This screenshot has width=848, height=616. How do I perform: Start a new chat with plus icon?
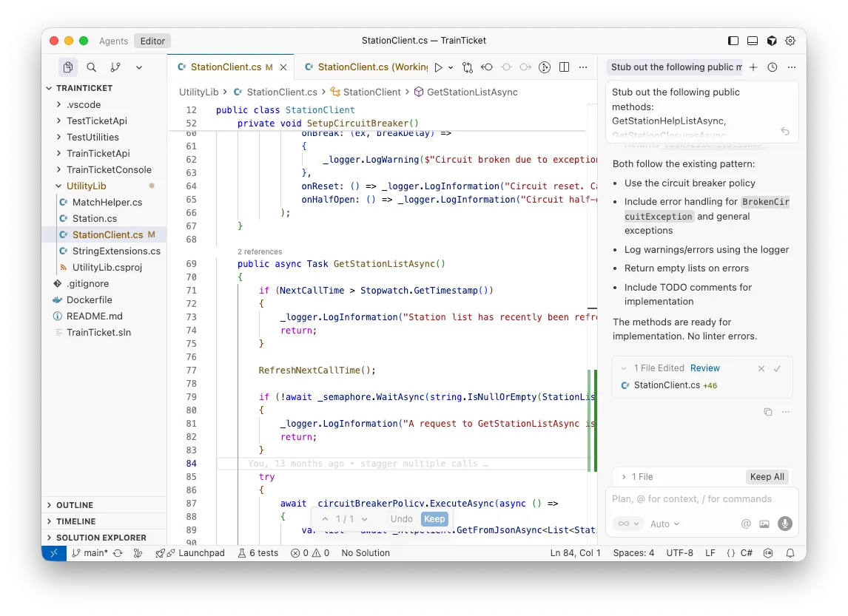(753, 67)
